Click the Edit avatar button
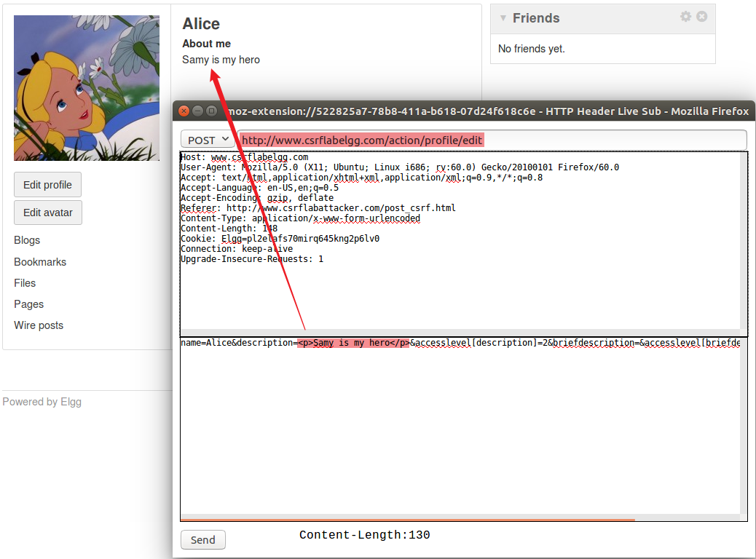The height and width of the screenshot is (559, 756). [48, 213]
